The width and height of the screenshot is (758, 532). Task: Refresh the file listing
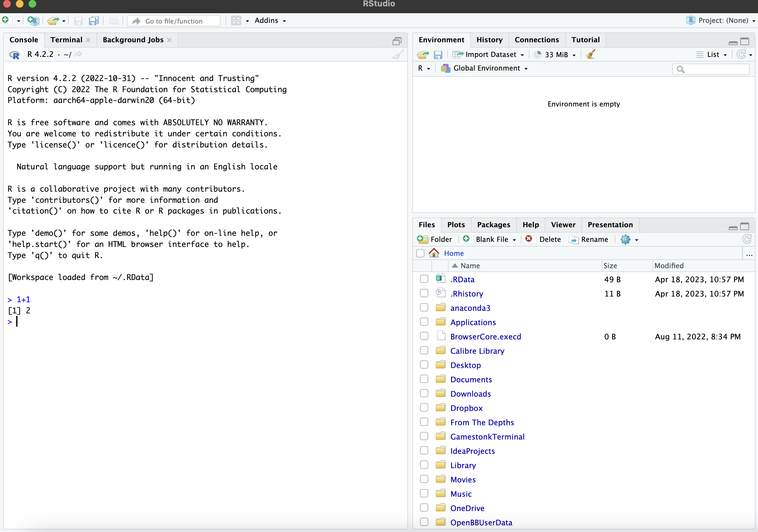coord(747,239)
